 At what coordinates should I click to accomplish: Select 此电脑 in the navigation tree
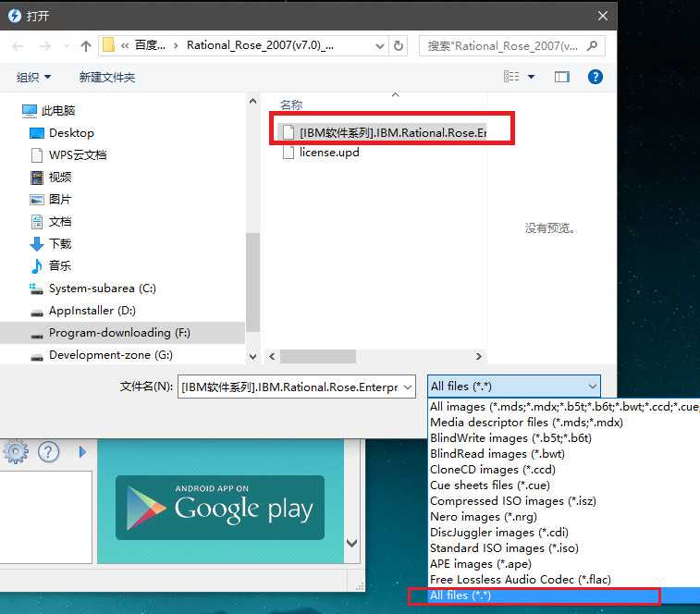(x=49, y=110)
